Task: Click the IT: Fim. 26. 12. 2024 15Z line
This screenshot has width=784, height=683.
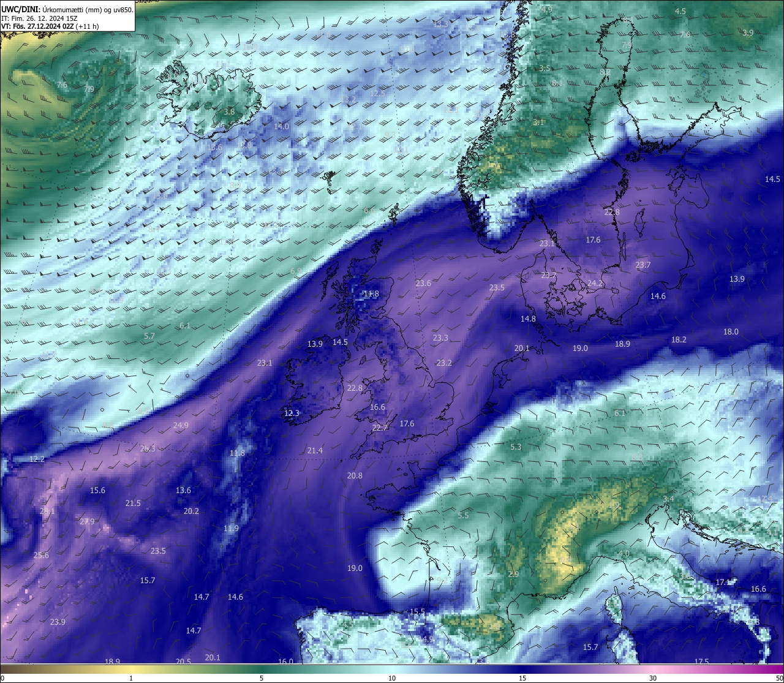Action: [40, 18]
